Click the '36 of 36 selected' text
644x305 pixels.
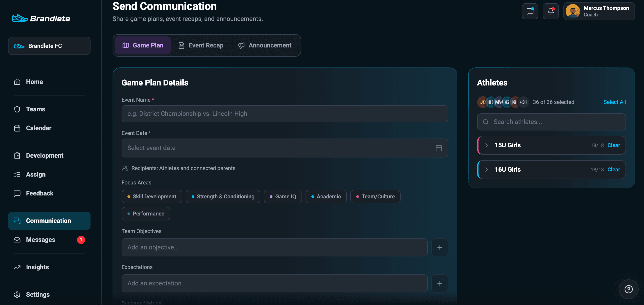[553, 102]
